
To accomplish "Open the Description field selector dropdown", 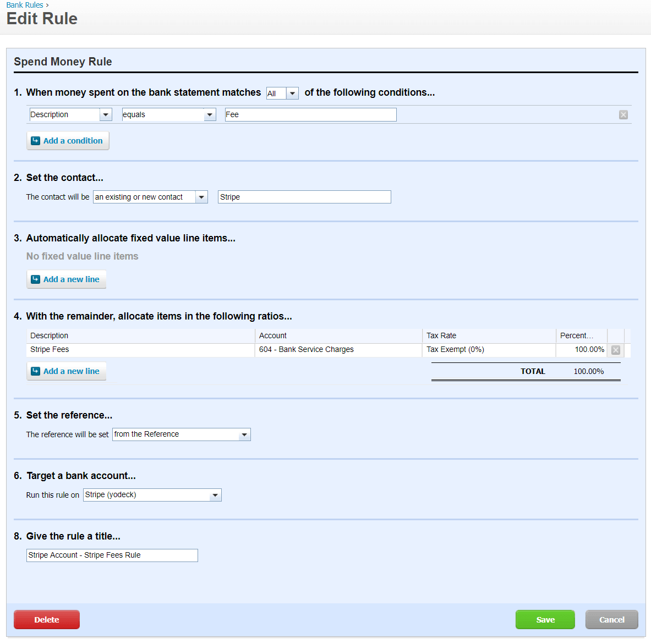I will point(106,114).
